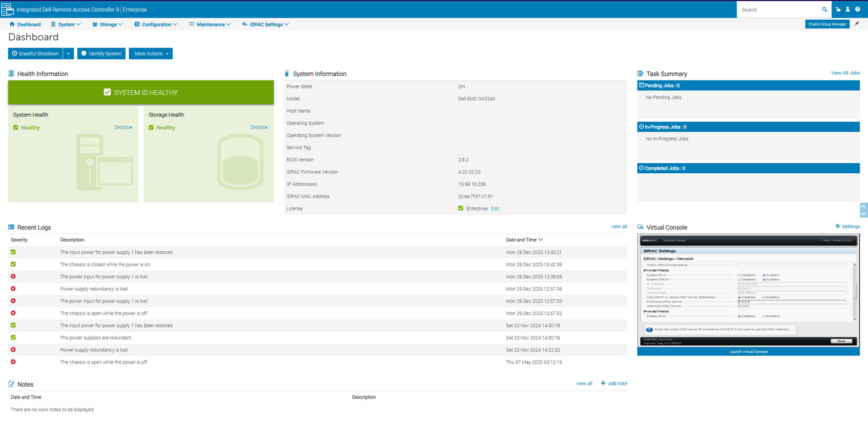Viewport: 868px width, 433px height.
Task: Click the Severity column header
Action: coord(19,239)
